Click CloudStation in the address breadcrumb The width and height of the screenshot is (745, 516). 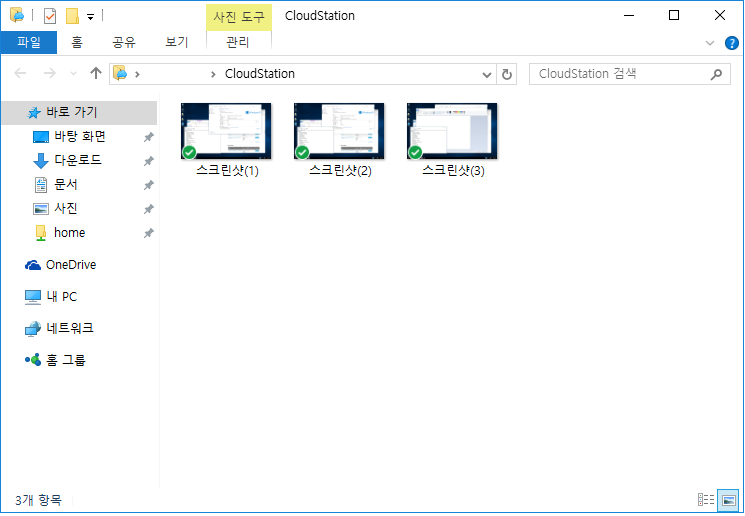pyautogui.click(x=260, y=74)
